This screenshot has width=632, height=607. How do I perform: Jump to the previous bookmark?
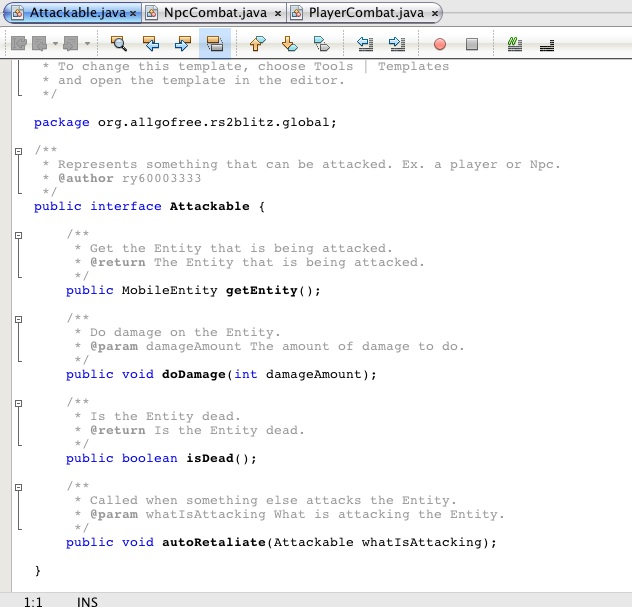point(257,43)
